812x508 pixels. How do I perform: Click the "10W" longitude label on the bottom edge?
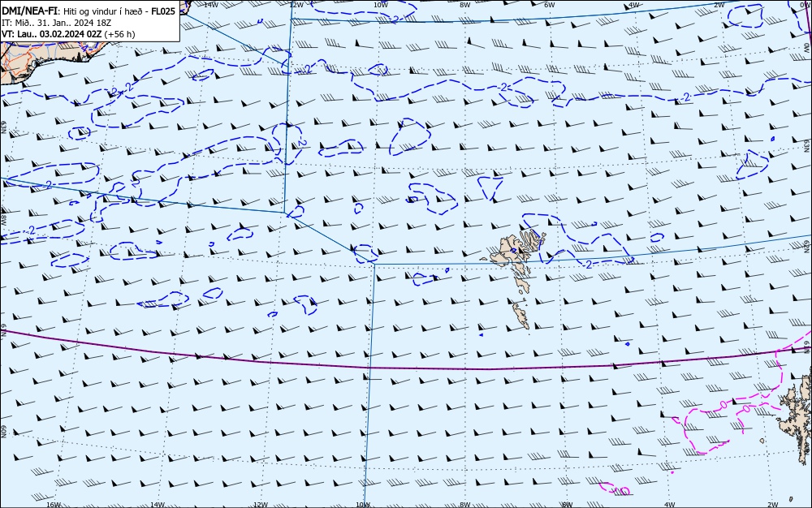(x=363, y=505)
